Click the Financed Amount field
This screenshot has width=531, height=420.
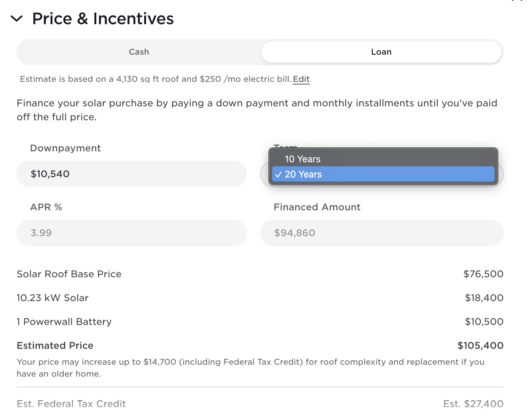tap(381, 233)
